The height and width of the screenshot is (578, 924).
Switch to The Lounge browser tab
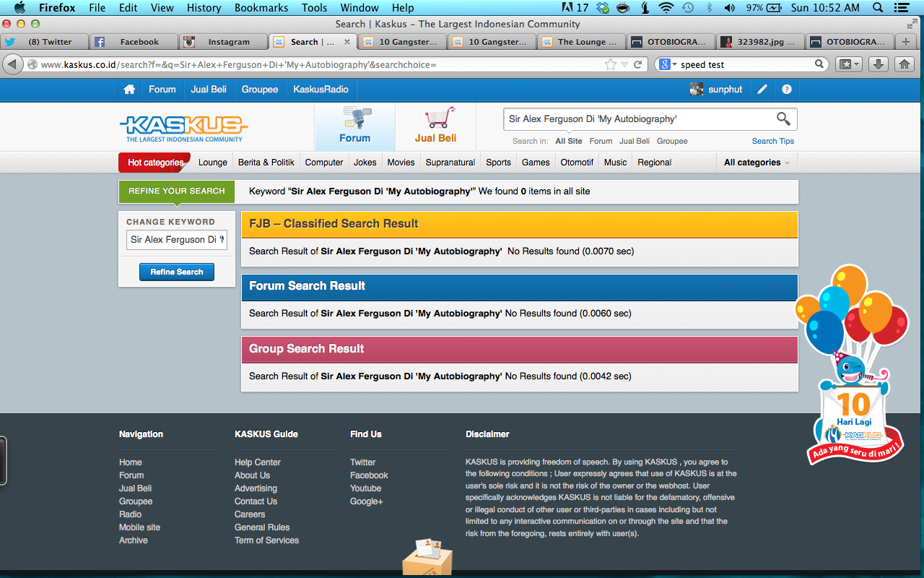click(581, 42)
